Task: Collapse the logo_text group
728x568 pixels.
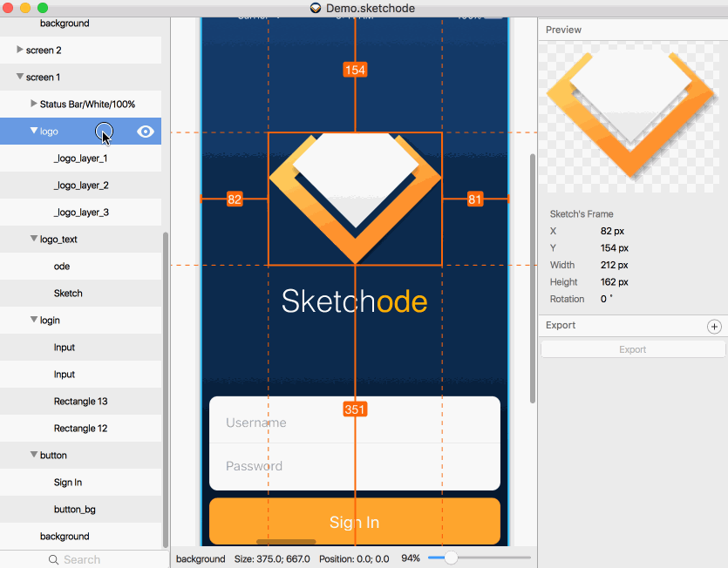Action: [x=33, y=238]
